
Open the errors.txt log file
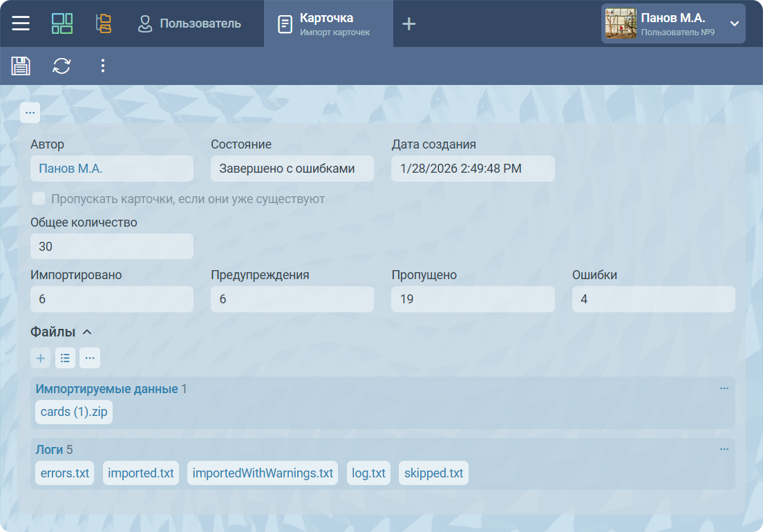[x=65, y=473]
